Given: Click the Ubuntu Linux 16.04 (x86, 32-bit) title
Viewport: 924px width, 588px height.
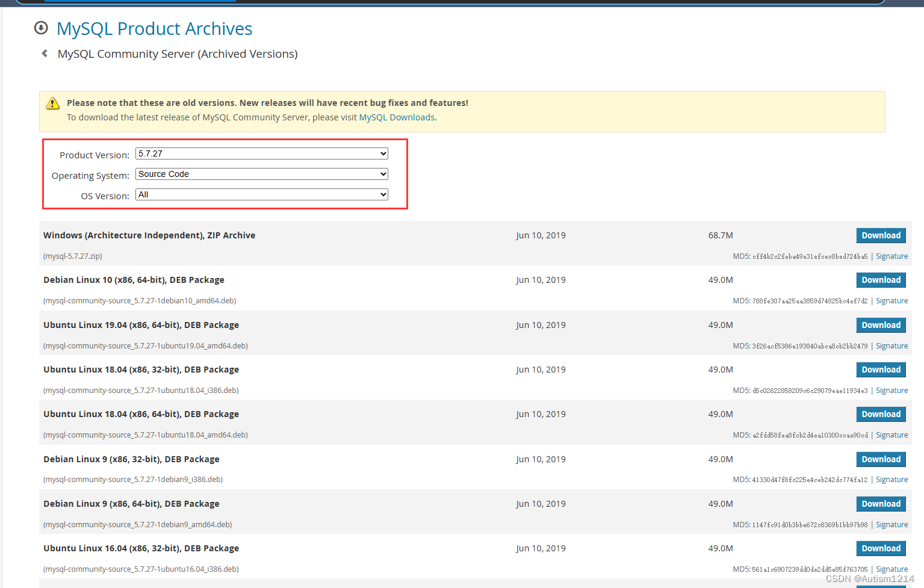Looking at the screenshot, I should coord(141,548).
